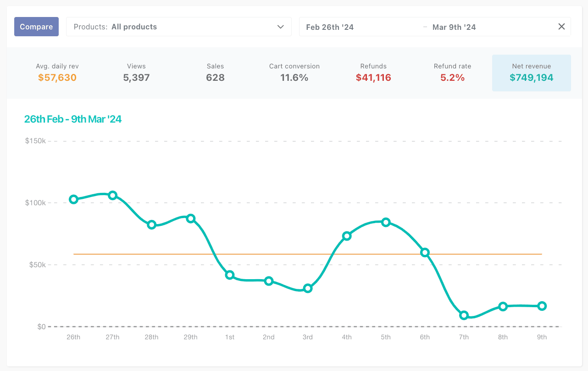588x371 pixels.
Task: Expand products list with chevron arrow
Action: click(281, 27)
